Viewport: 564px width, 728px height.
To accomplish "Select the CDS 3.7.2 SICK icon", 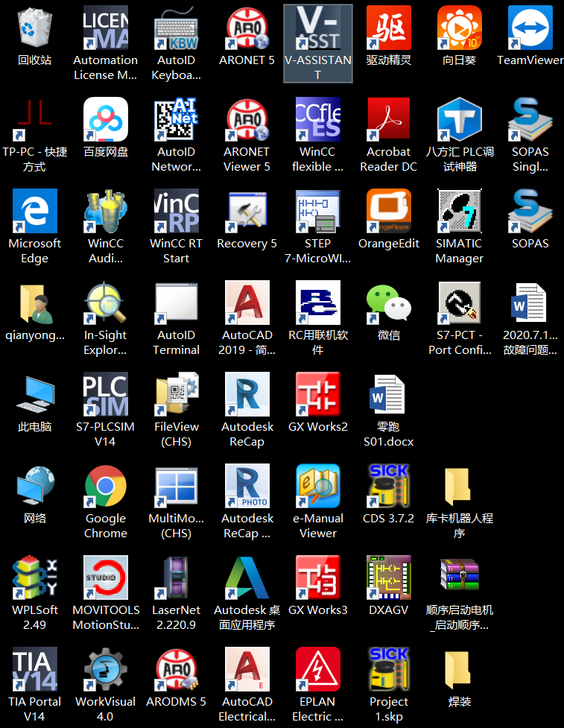I will point(388,487).
